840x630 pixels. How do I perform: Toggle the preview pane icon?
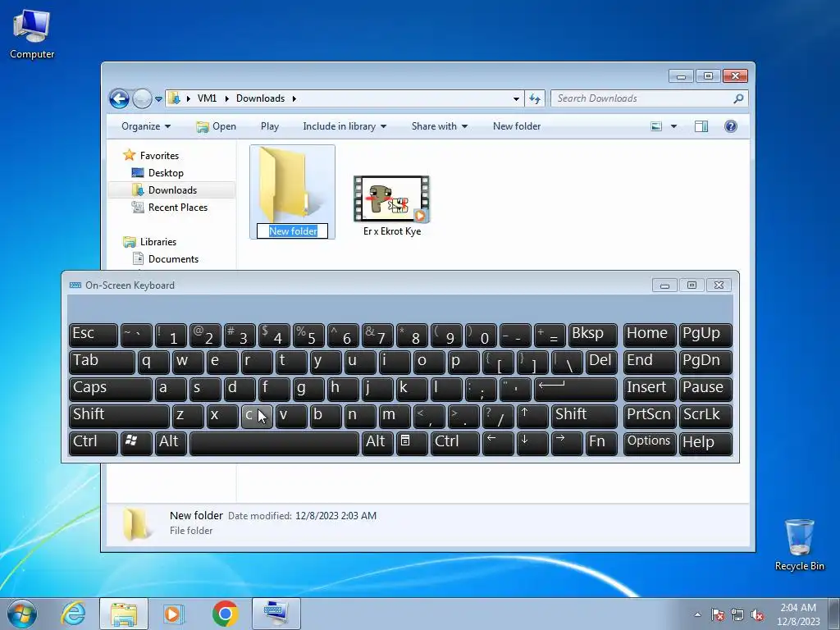click(701, 126)
